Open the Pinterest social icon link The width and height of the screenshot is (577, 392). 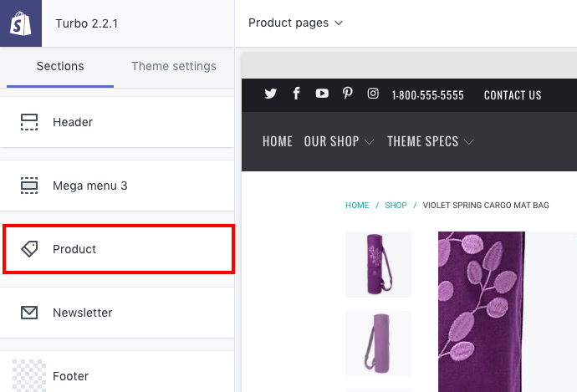(x=348, y=94)
